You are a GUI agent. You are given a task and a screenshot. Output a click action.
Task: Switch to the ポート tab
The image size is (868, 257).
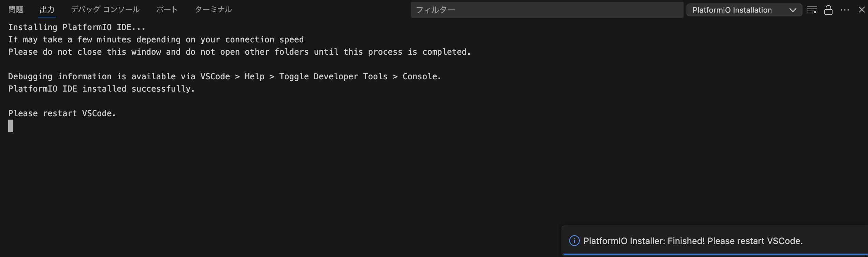167,9
